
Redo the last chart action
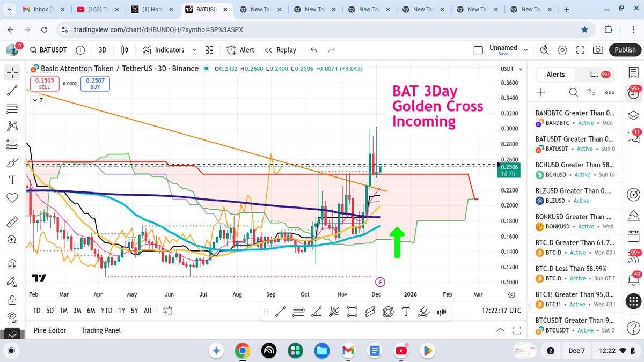coord(332,50)
